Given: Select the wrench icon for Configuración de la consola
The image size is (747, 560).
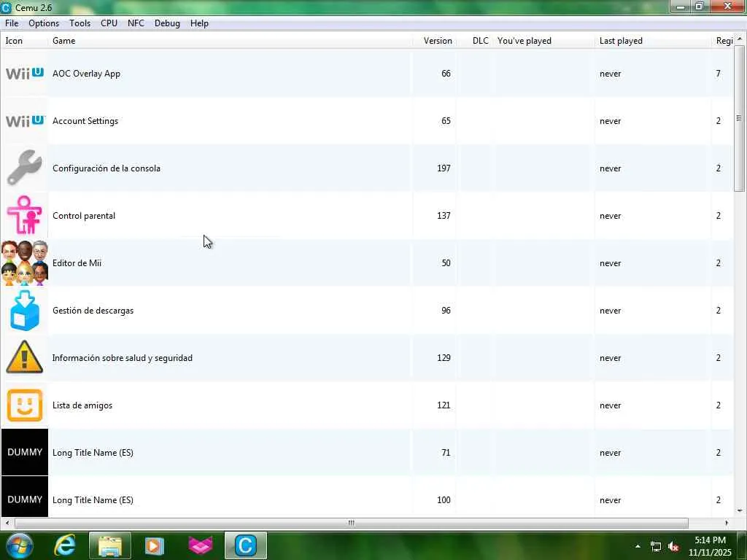Looking at the screenshot, I should tap(25, 168).
